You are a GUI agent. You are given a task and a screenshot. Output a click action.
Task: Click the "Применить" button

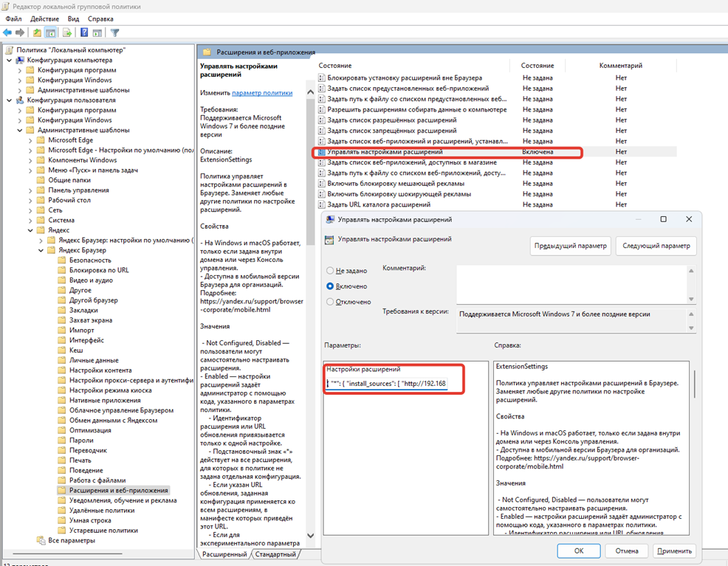(674, 551)
